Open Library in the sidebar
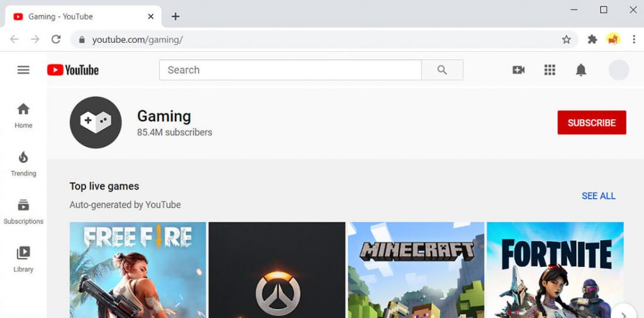 pyautogui.click(x=23, y=259)
